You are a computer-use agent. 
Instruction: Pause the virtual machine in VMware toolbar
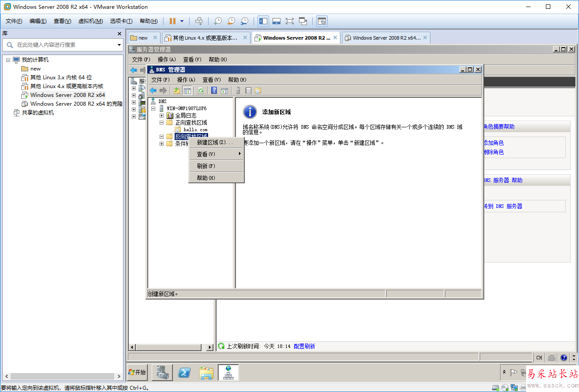[172, 21]
